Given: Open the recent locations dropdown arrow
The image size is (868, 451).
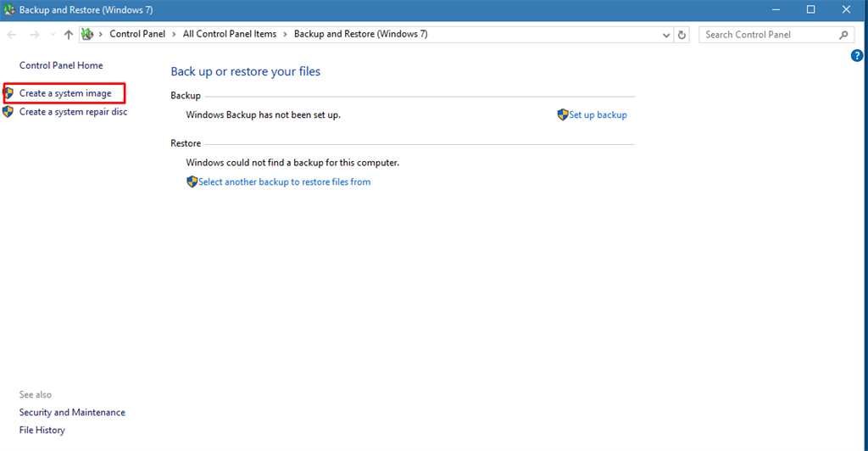Looking at the screenshot, I should (53, 35).
